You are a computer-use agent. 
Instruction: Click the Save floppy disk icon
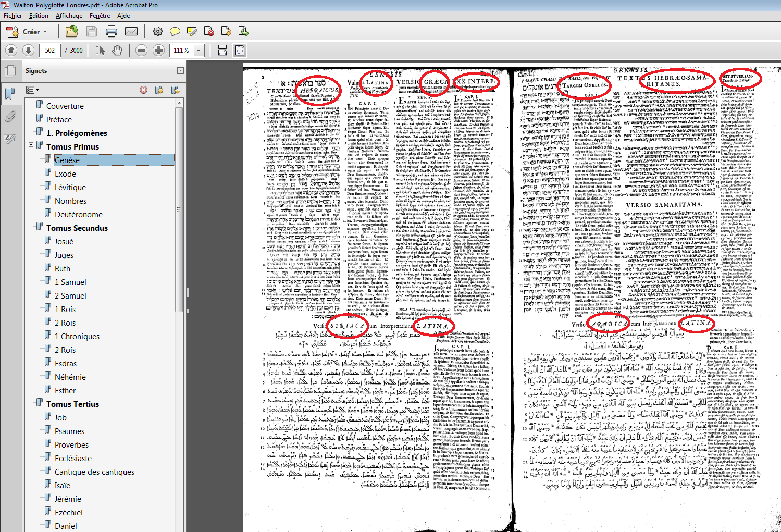coord(92,32)
